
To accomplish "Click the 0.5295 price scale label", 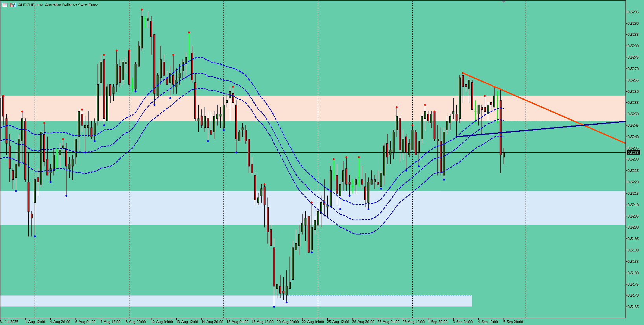I will click(633, 12).
